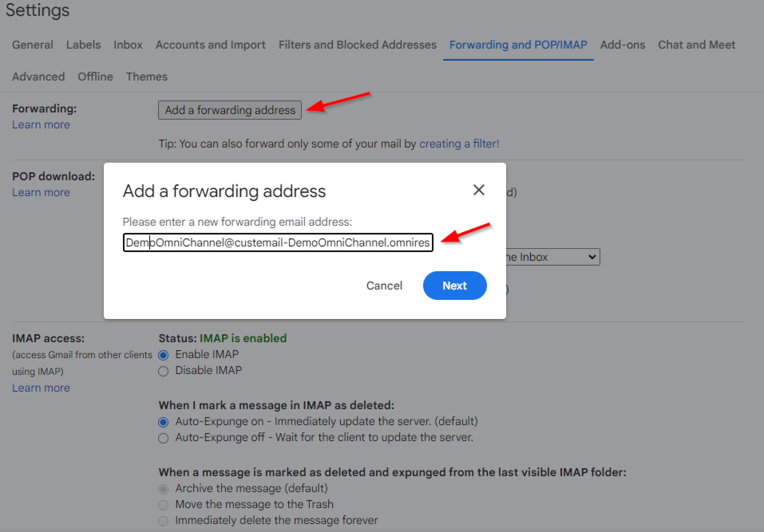Click Add a forwarding address button
The height and width of the screenshot is (532, 764).
point(230,110)
